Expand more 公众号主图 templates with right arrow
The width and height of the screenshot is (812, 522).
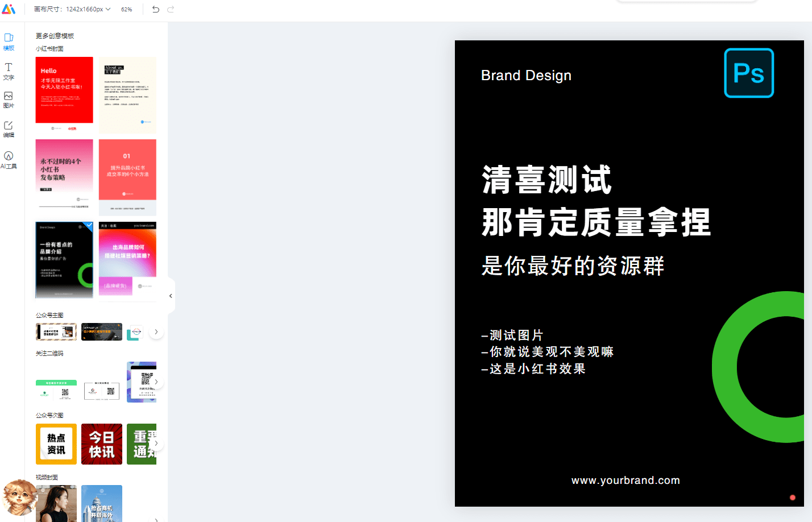tap(156, 332)
